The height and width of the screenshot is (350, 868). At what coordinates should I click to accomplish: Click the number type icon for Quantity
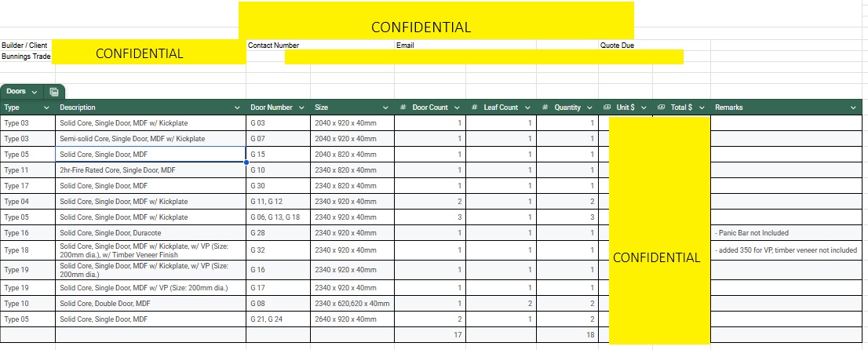click(545, 108)
